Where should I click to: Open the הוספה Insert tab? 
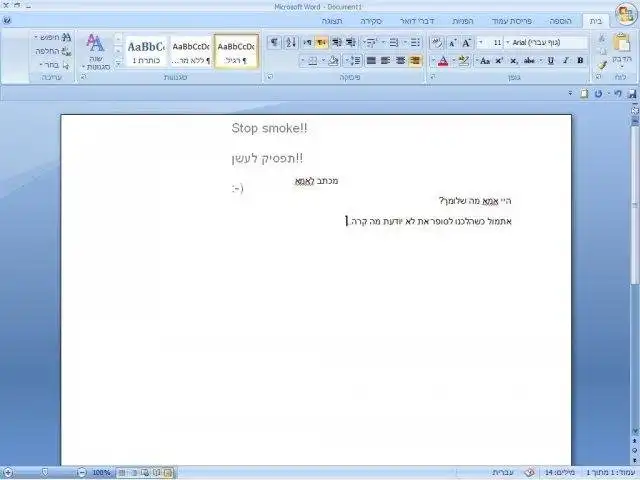[560, 21]
